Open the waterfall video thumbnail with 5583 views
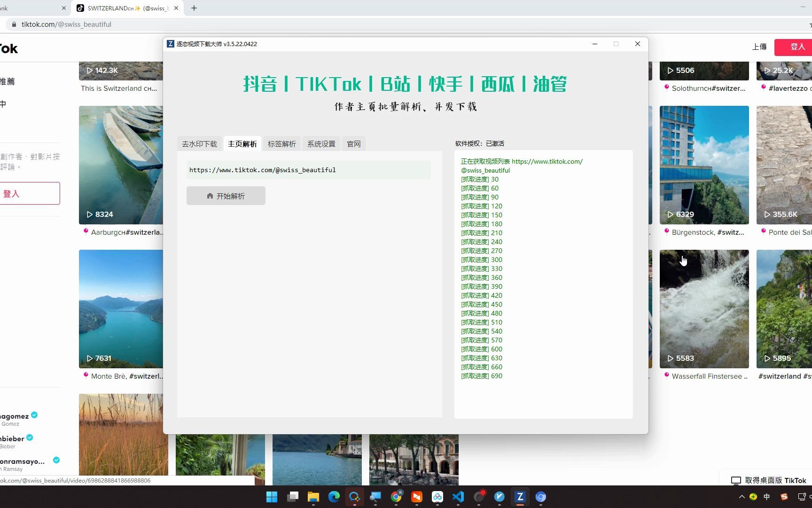Image resolution: width=812 pixels, height=508 pixels. pyautogui.click(x=704, y=309)
